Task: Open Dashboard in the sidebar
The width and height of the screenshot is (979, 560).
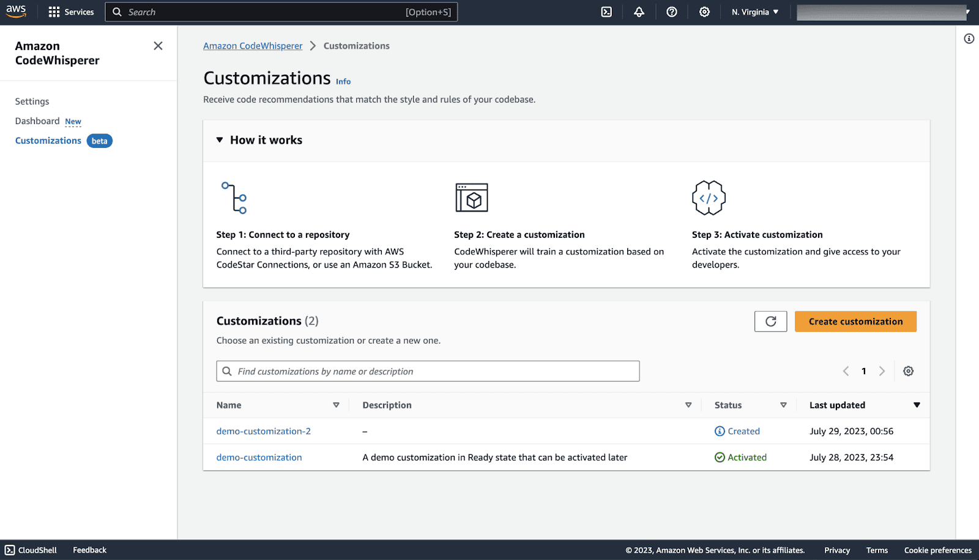Action: (x=37, y=121)
